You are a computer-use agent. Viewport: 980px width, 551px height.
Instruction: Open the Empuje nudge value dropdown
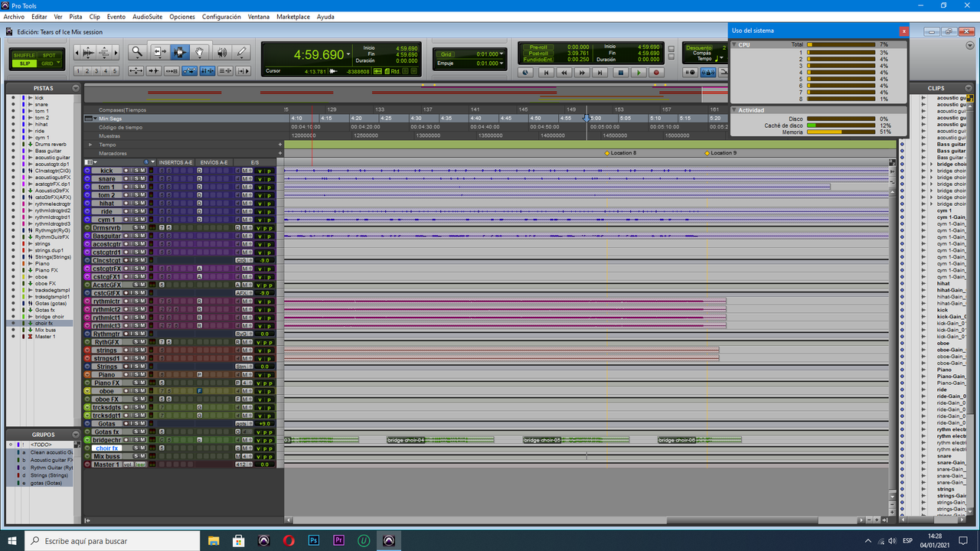(x=503, y=64)
